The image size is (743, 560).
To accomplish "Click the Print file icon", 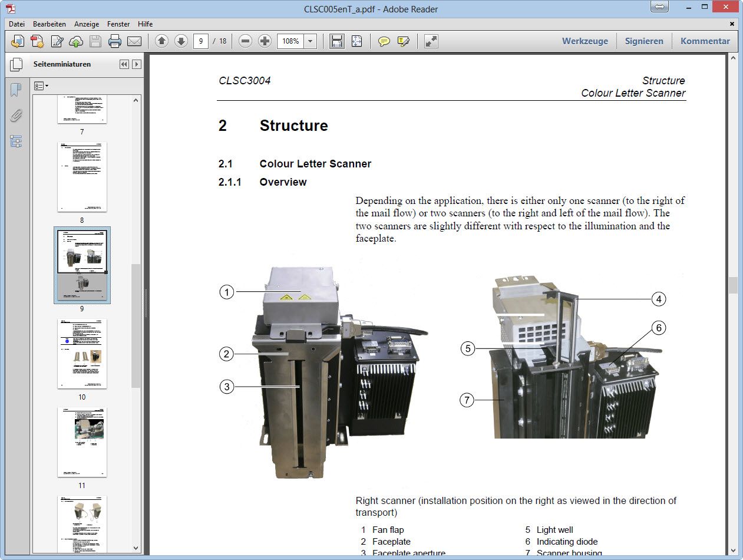I will 115,41.
